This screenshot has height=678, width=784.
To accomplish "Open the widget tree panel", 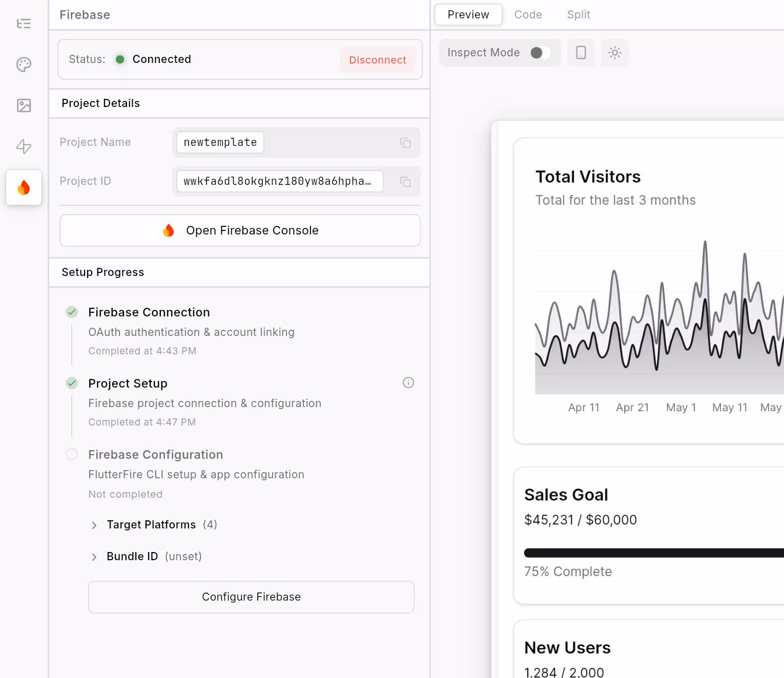I will tap(24, 24).
